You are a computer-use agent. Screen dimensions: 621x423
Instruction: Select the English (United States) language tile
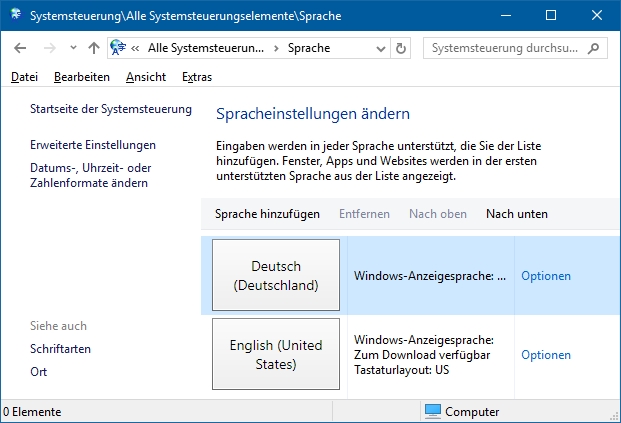click(x=276, y=354)
